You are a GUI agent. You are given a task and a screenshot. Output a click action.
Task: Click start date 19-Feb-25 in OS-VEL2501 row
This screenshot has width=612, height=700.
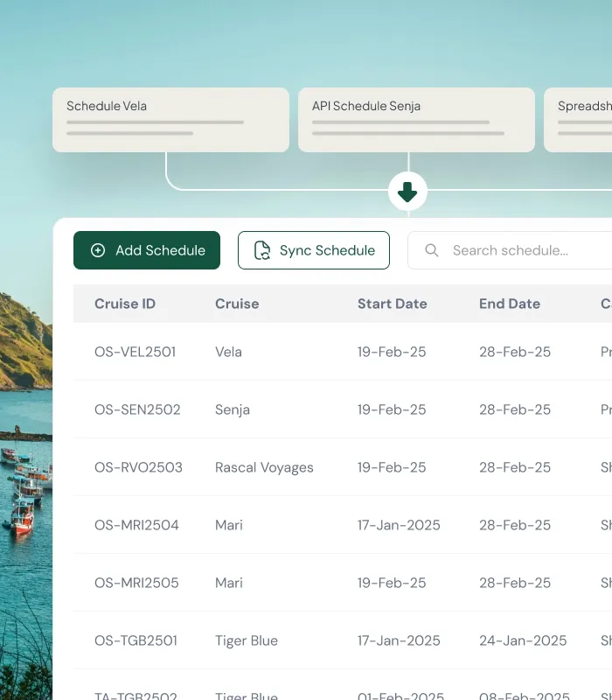(x=392, y=352)
